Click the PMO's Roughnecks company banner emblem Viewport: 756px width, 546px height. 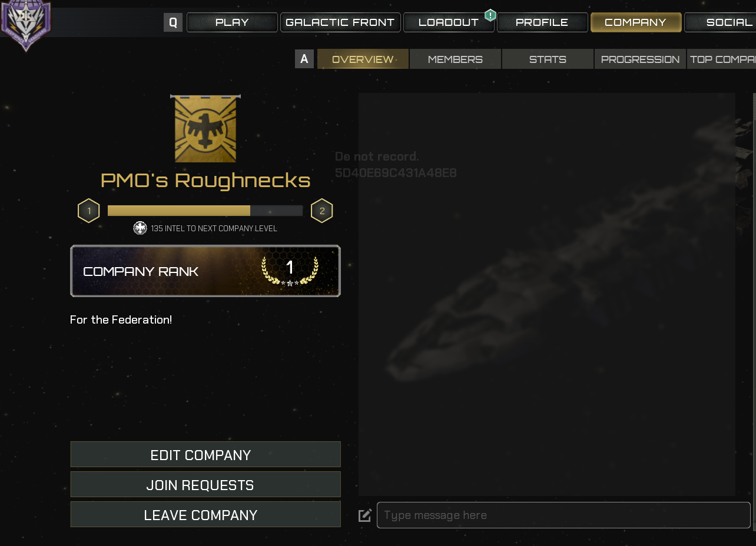tap(205, 128)
